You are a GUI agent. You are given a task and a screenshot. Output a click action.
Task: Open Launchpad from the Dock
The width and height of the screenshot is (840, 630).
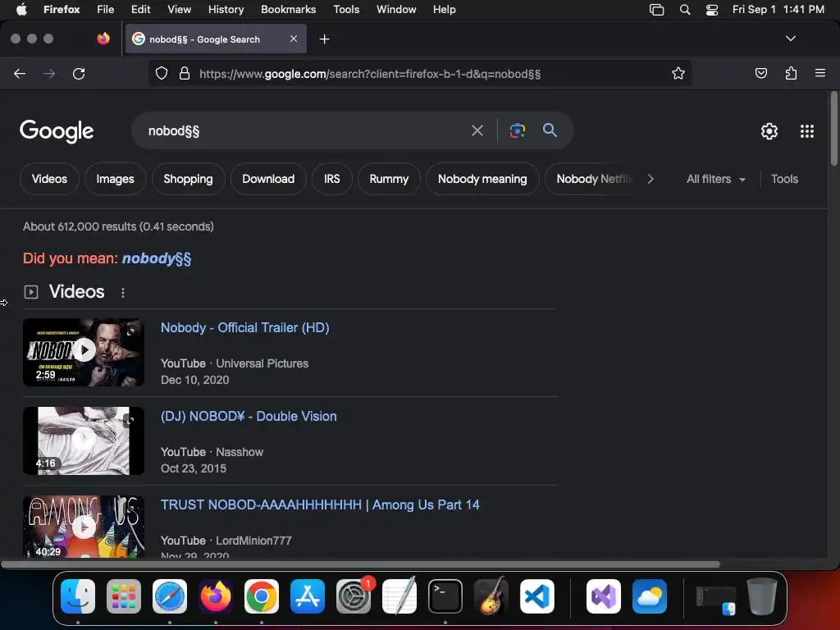click(x=124, y=596)
